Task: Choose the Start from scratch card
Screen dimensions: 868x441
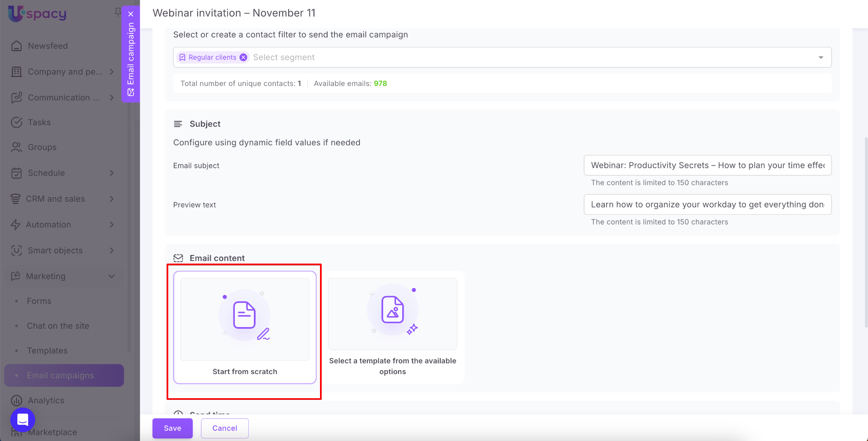Action: point(245,327)
